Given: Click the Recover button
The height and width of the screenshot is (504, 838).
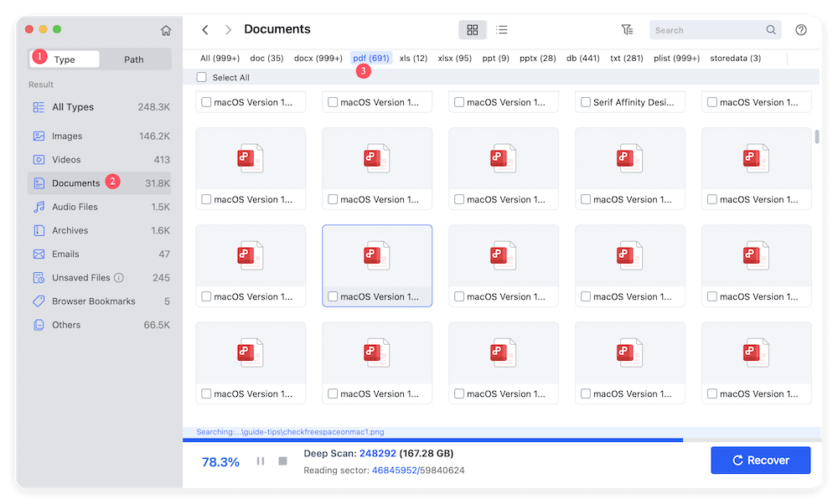Looking at the screenshot, I should (x=760, y=460).
